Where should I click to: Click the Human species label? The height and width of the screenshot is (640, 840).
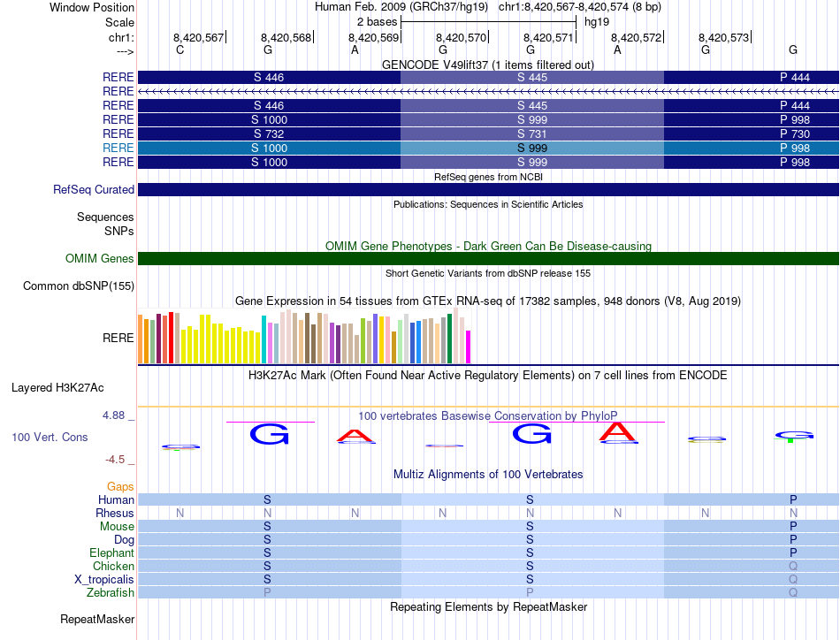pyautogui.click(x=116, y=499)
